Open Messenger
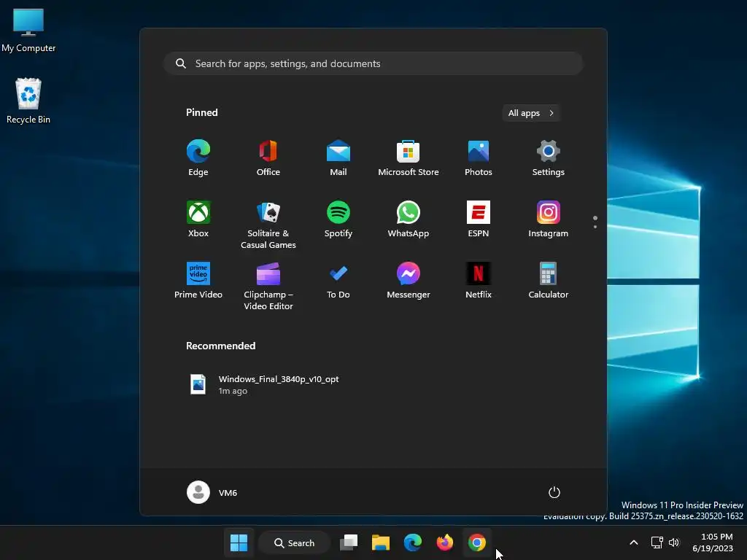 tap(409, 281)
